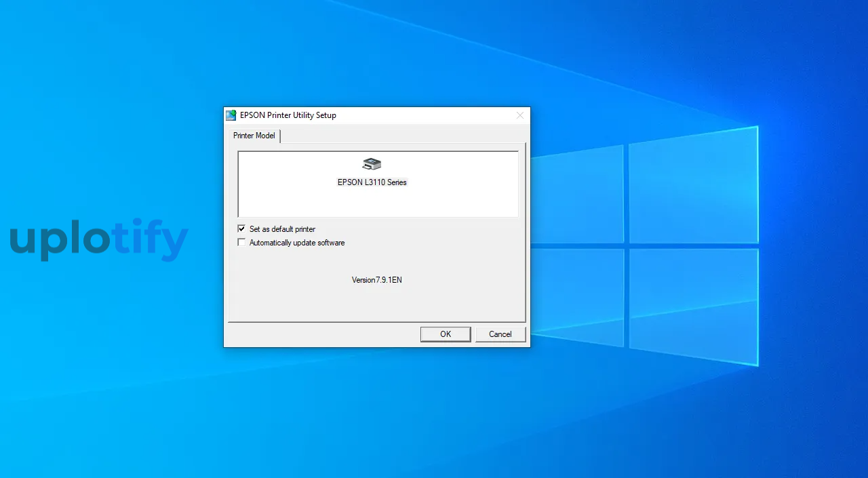Close the EPSON Printer Utility Setup dialog
The width and height of the screenshot is (868, 478).
520,115
